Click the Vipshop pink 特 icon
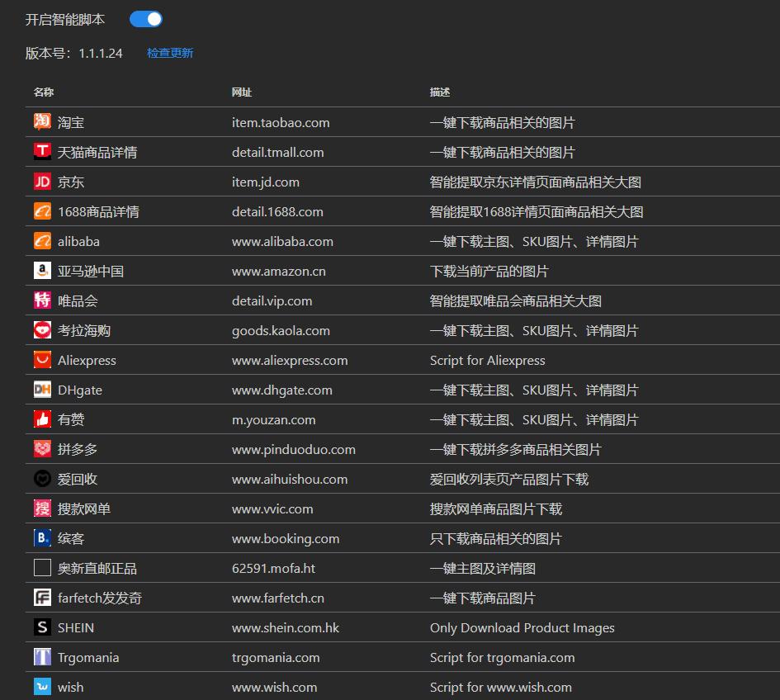 [42, 300]
